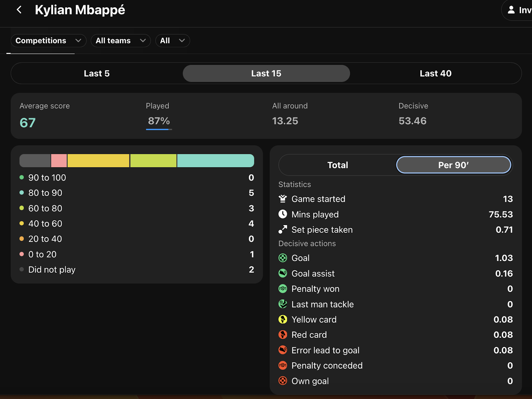Click the Decisive actions section heading
The width and height of the screenshot is (532, 399).
tap(307, 243)
